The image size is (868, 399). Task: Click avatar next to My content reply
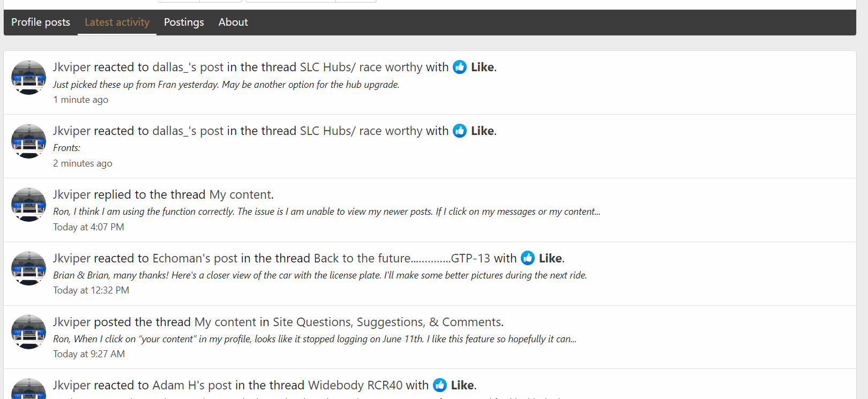(x=28, y=205)
